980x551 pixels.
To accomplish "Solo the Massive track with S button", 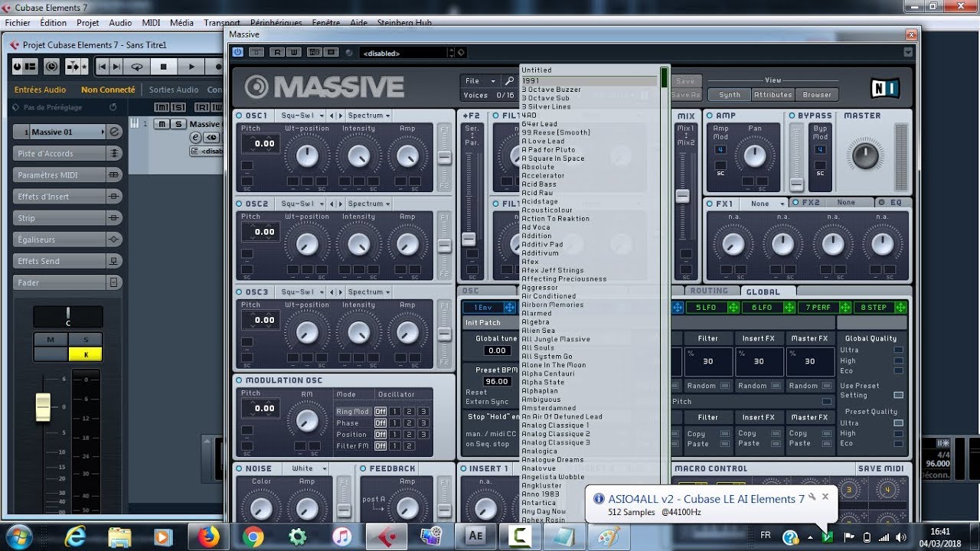I will [178, 124].
